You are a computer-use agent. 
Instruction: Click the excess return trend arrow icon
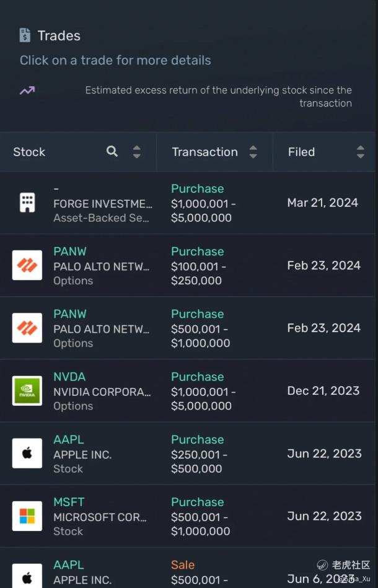(27, 90)
